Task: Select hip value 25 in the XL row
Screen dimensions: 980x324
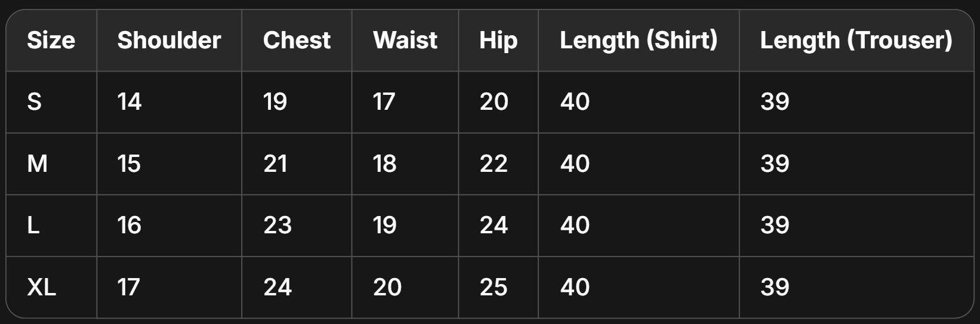Action: click(494, 288)
